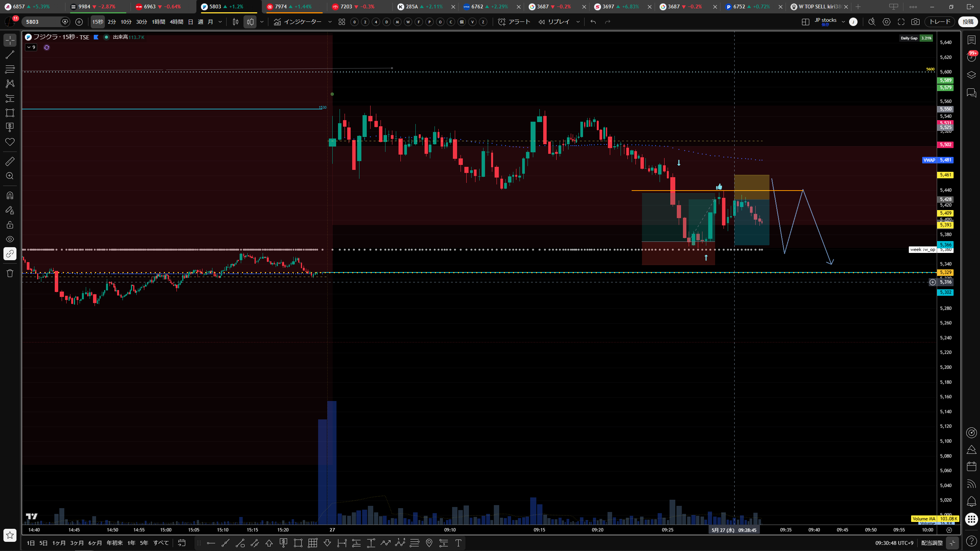Hide all drawings with eye icon

(x=10, y=239)
